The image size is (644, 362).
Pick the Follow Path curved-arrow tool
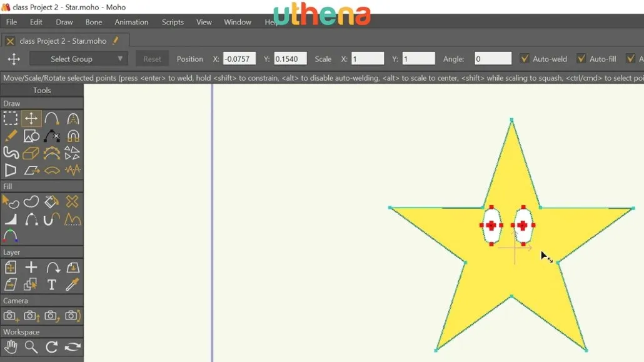pos(52,268)
